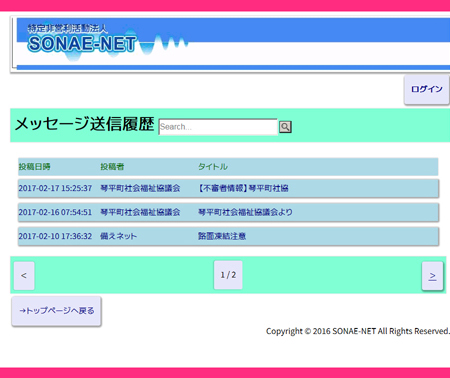Go to next page with > button
Screen dimensions: 450x378
(x=432, y=276)
